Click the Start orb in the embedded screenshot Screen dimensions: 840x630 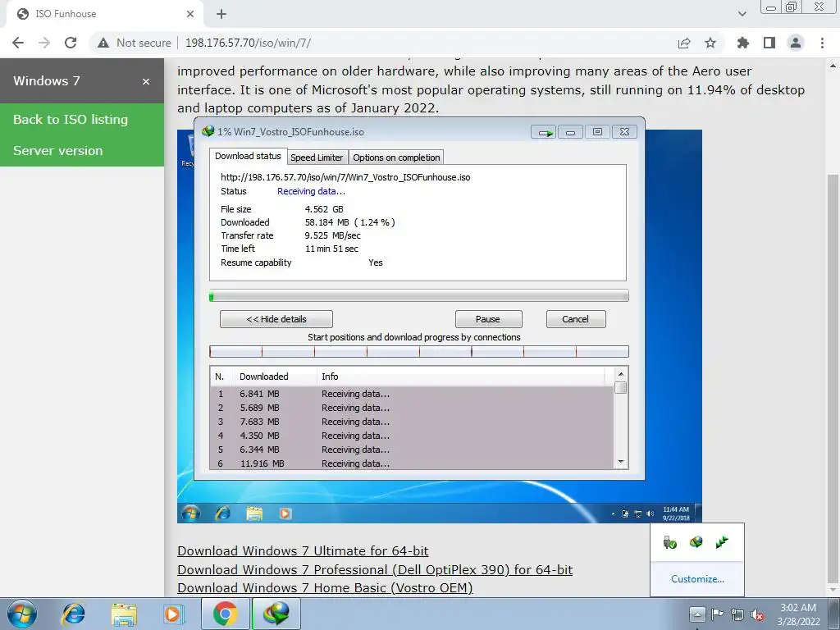click(x=190, y=514)
